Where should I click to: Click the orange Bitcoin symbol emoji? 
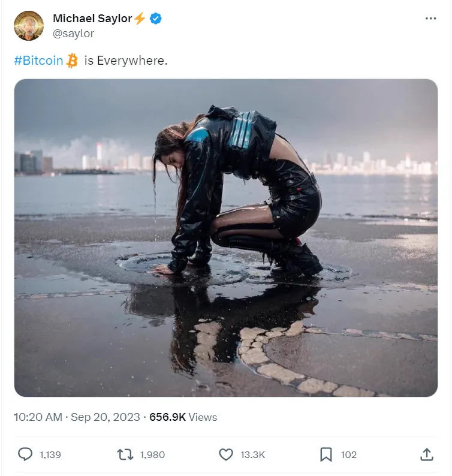pos(73,61)
